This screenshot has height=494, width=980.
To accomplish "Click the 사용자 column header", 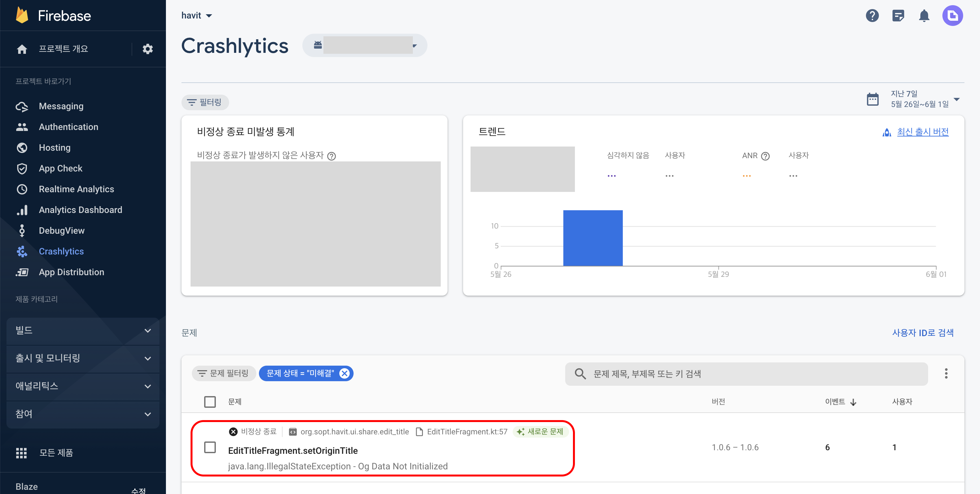I will [902, 402].
